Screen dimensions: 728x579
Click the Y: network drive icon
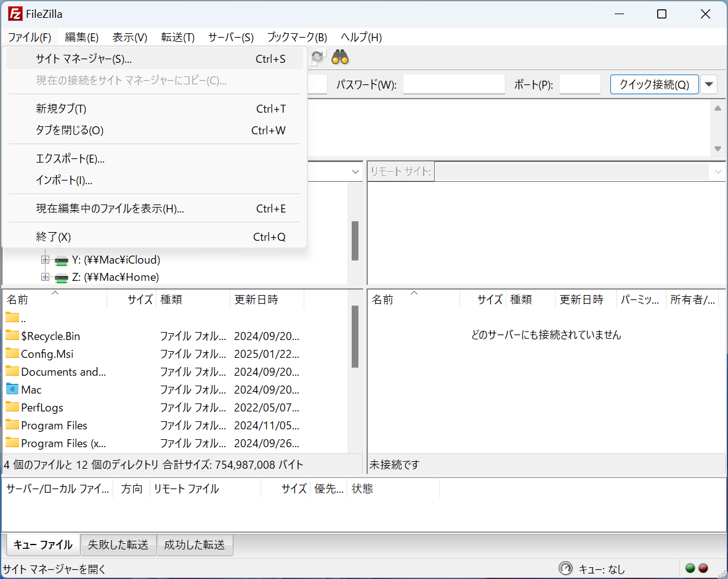(x=62, y=261)
